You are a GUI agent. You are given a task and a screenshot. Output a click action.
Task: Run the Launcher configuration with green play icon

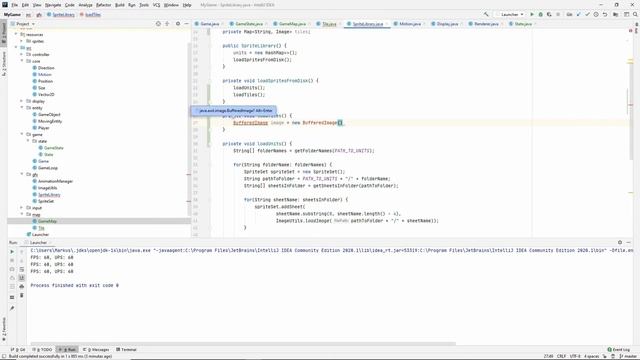pos(532,14)
